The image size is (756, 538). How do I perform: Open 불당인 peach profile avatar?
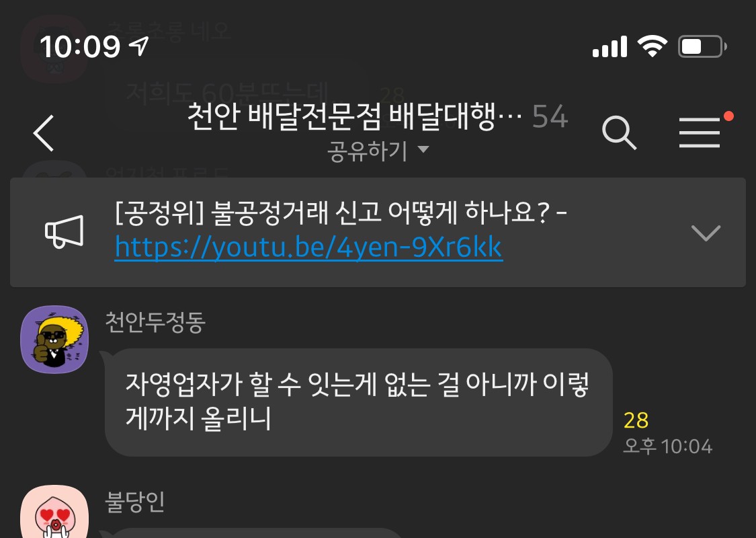tap(54, 512)
